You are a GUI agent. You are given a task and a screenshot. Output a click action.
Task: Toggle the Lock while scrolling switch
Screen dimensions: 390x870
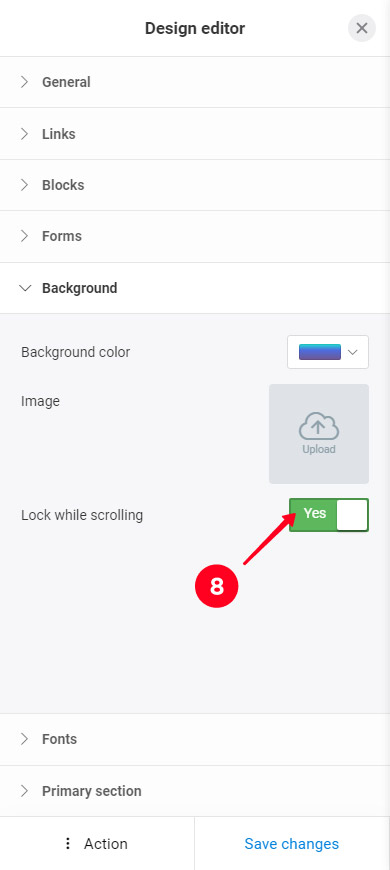point(328,514)
